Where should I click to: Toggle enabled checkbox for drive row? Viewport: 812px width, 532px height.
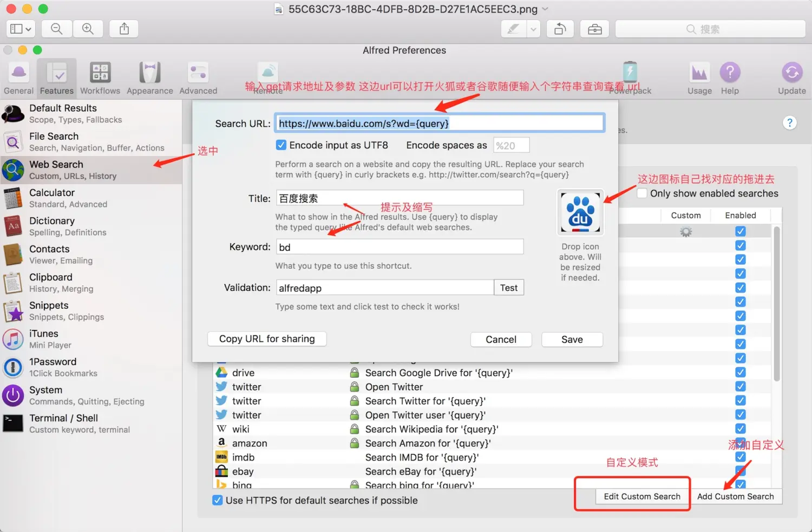(741, 372)
